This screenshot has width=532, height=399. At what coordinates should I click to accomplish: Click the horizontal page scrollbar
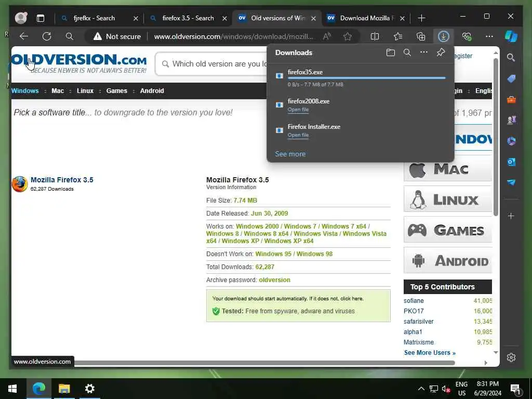point(263,363)
